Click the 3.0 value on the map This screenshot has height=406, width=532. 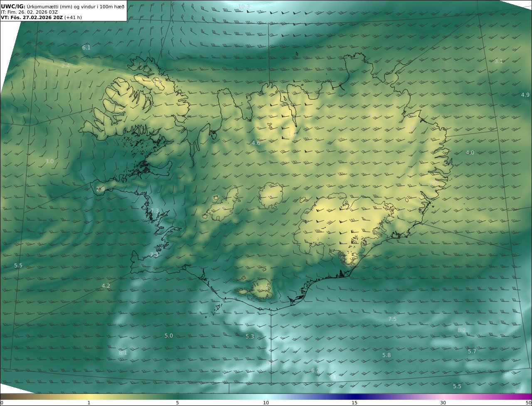point(49,161)
